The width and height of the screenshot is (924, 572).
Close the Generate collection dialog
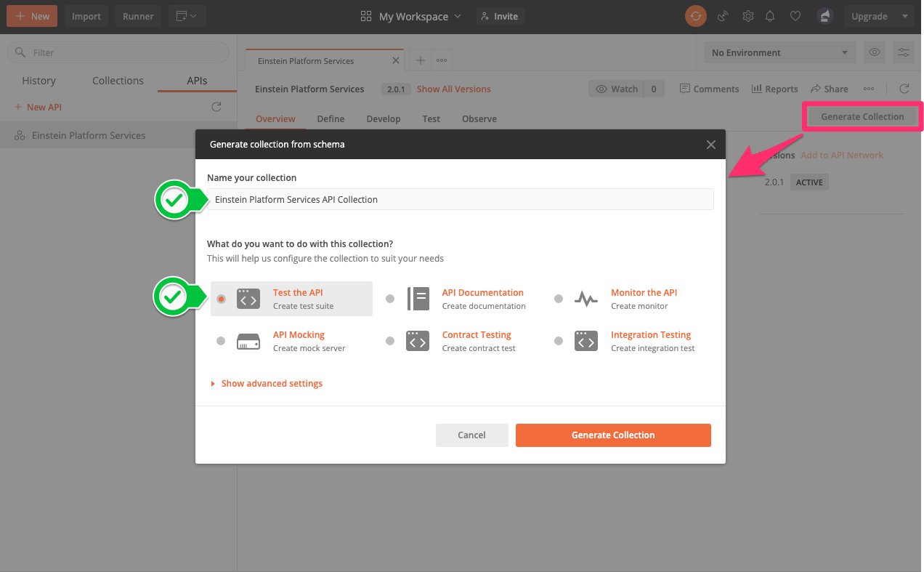(x=711, y=145)
